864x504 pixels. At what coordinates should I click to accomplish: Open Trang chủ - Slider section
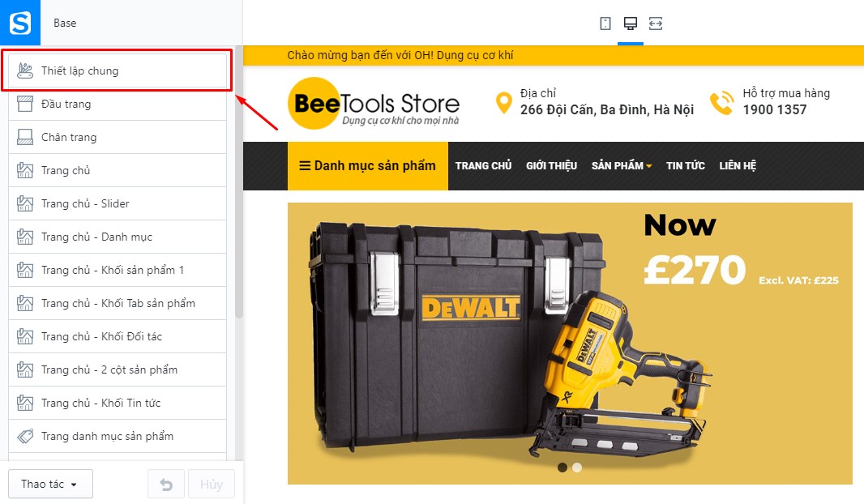118,204
